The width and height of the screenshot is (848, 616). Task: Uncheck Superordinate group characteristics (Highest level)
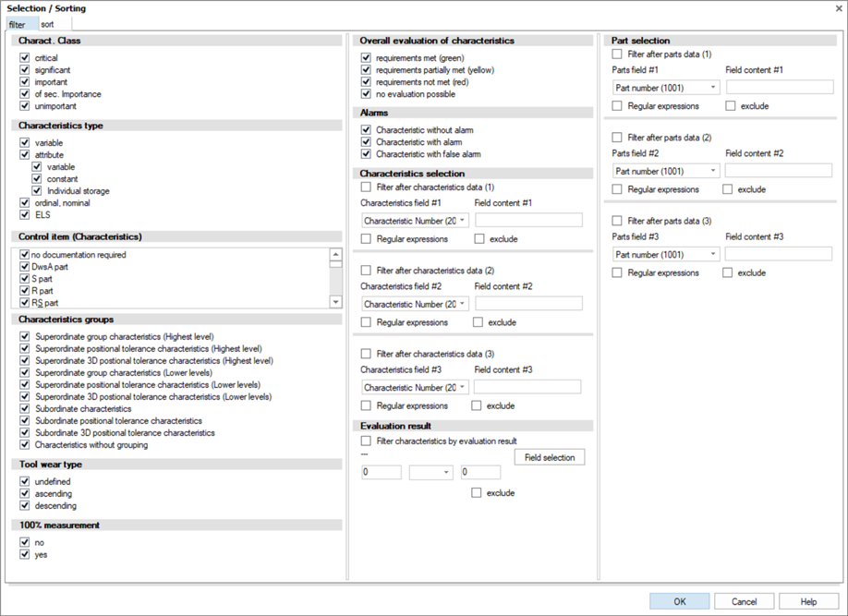(24, 336)
